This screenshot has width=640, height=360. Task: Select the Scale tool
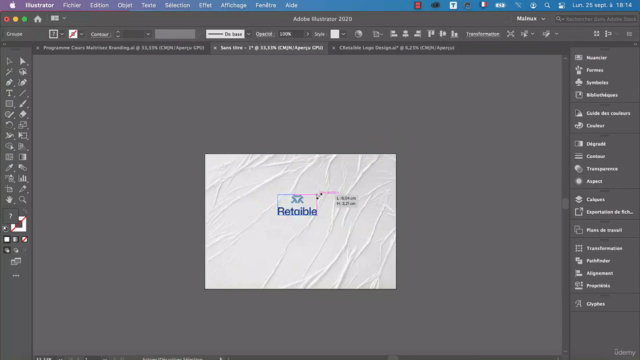pos(23,125)
